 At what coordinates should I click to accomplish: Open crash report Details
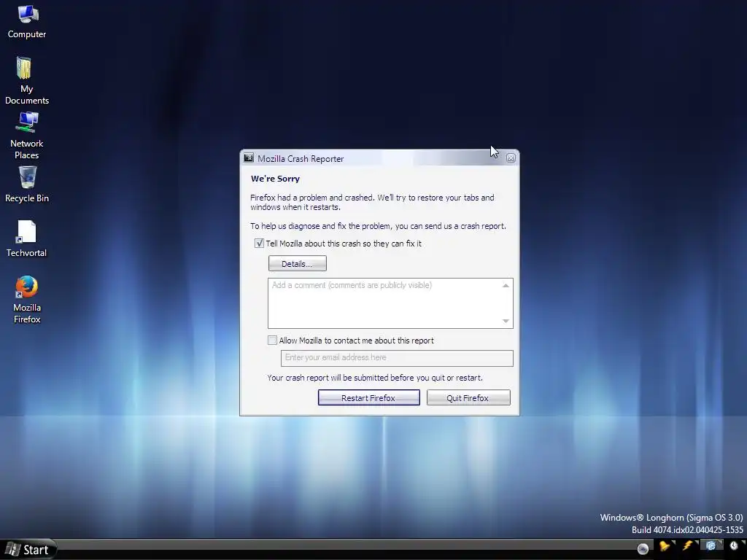[298, 263]
